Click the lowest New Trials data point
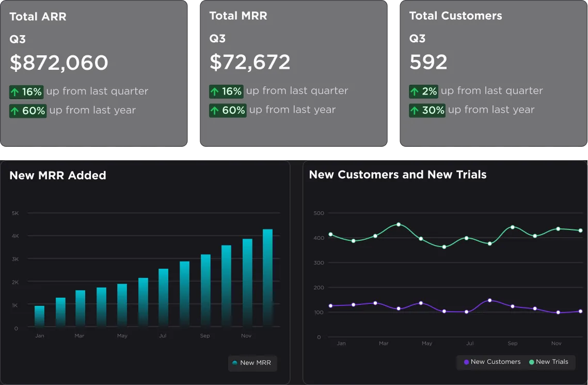Screen dimensions: 588x385 444,247
